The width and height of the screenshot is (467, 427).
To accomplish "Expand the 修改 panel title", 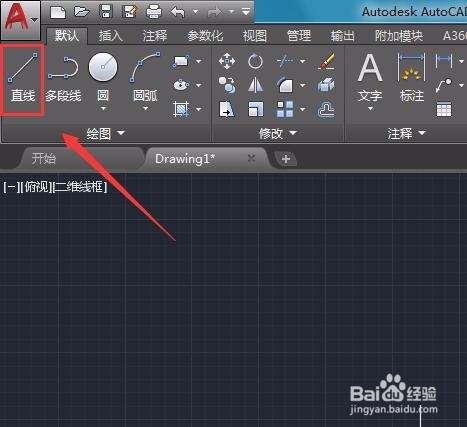I will 278,133.
